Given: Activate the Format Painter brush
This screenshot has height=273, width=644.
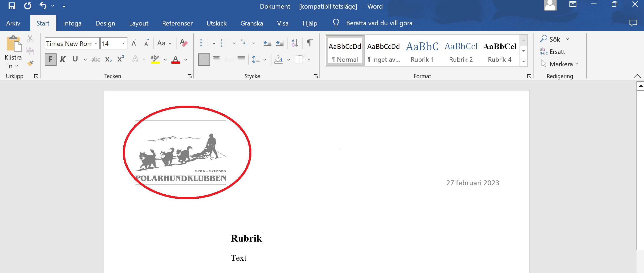Looking at the screenshot, I should (30, 63).
